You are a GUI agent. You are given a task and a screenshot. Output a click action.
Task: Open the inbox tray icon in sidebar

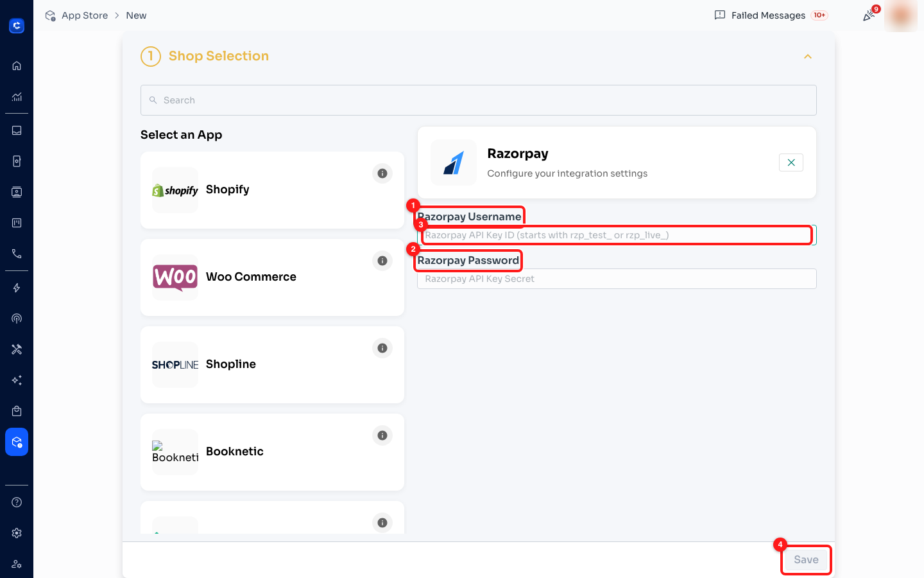pos(17,130)
